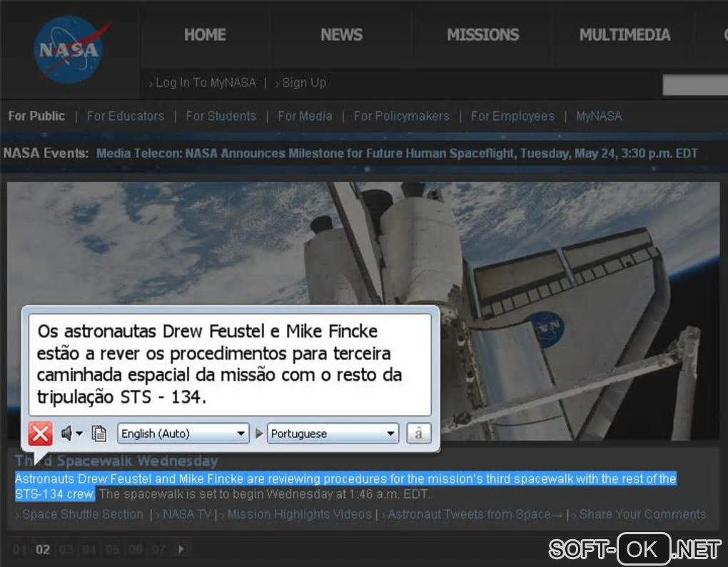Viewport: 728px width, 567px height.
Task: Select the For Public tab
Action: click(36, 116)
